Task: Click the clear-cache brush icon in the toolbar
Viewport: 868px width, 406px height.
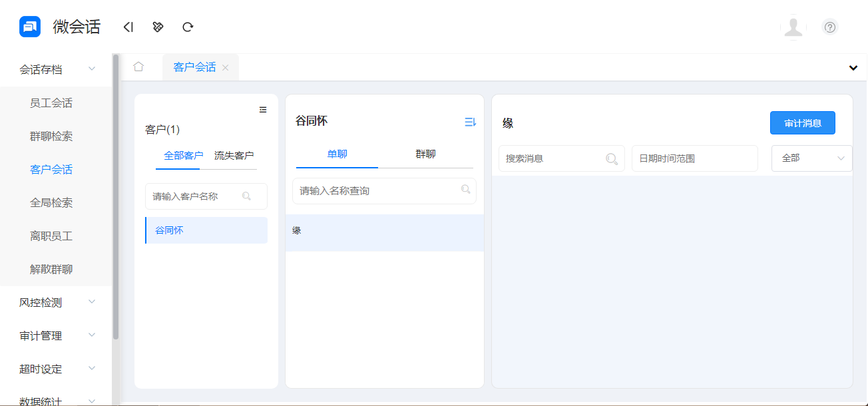Action: pos(158,27)
